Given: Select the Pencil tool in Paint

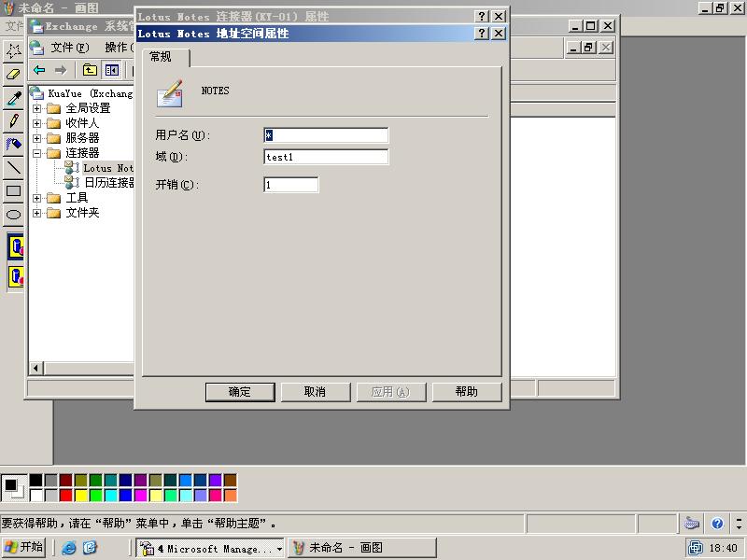Looking at the screenshot, I should (13, 121).
